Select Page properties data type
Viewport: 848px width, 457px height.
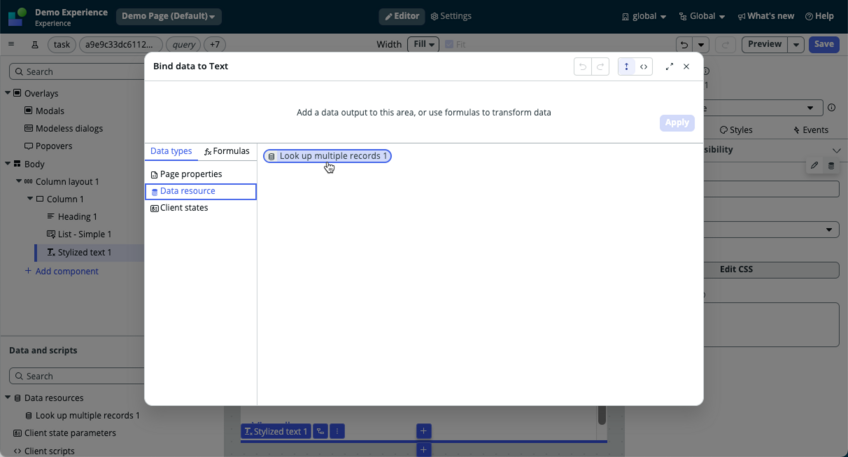(186, 174)
